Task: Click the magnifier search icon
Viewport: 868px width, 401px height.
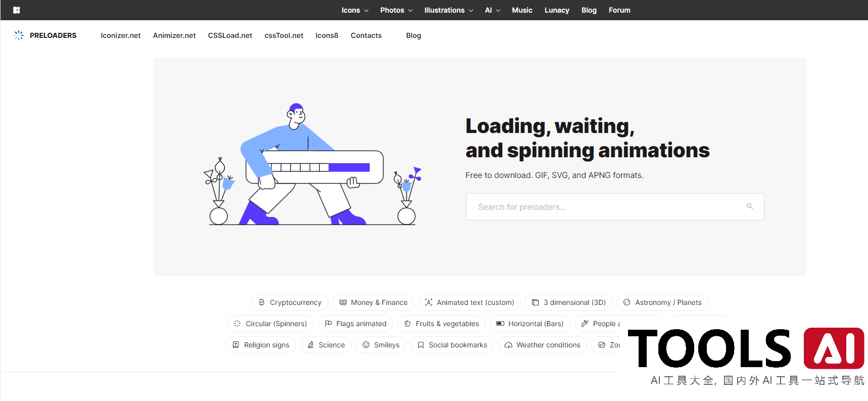Action: click(x=750, y=206)
